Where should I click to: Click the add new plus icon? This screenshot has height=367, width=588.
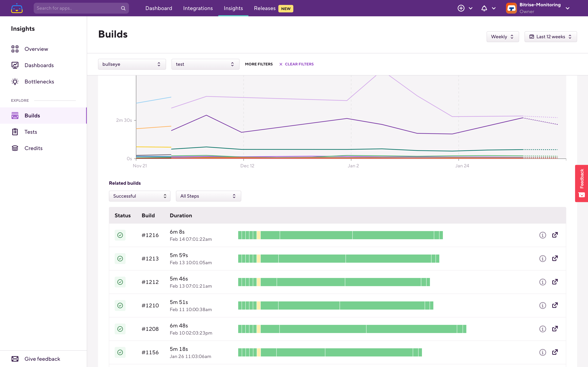pos(461,8)
